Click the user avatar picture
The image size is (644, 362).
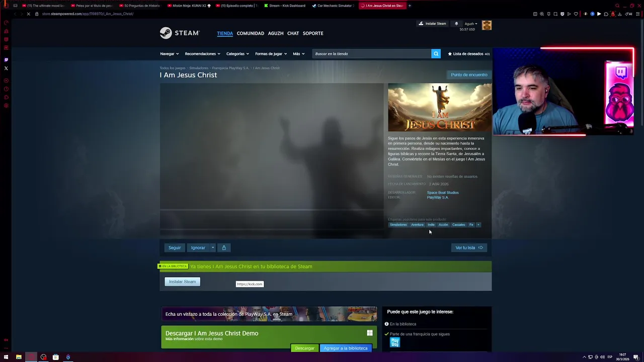click(x=487, y=25)
